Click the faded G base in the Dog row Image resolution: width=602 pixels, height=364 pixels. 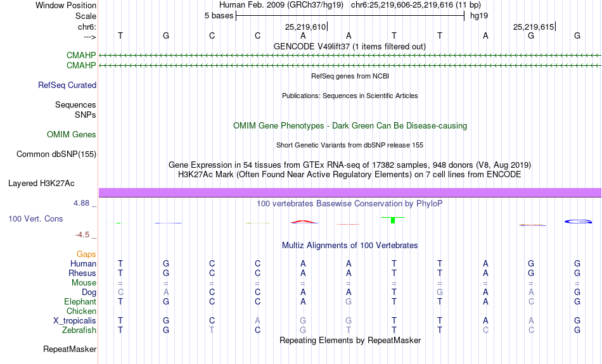440,292
